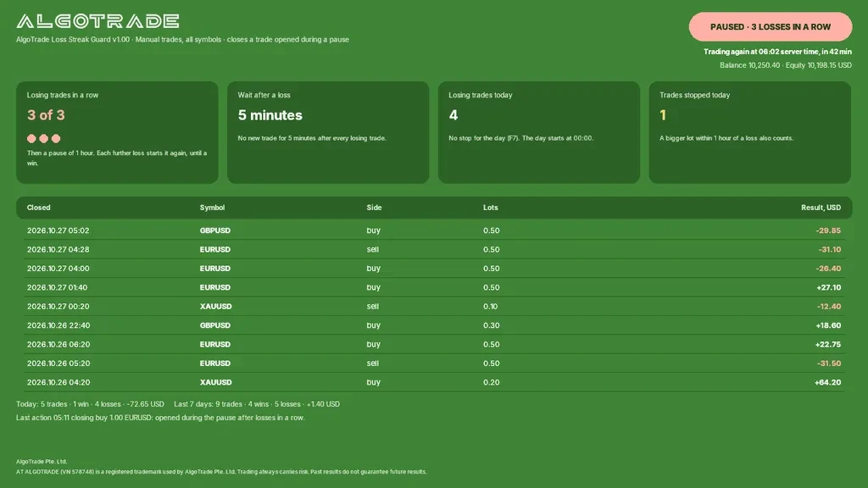Click GBPUSD symbol in the 22:40 row
Viewport: 868px width, 488px height.
point(214,325)
